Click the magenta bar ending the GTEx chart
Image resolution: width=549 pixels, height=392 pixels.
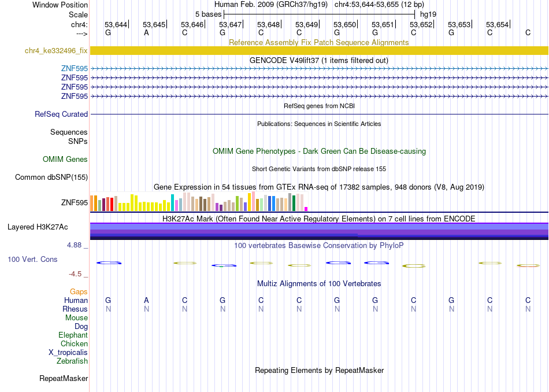coord(306,209)
